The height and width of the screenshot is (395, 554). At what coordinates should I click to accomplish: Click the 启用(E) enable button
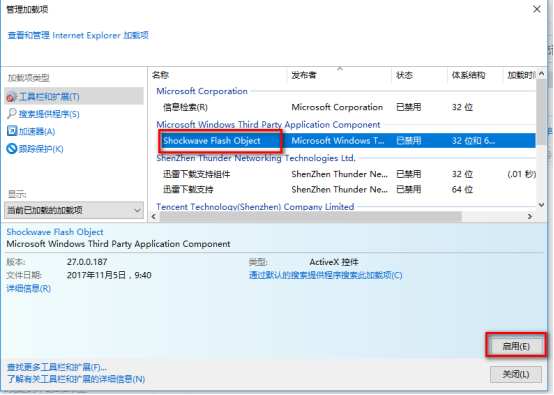[x=516, y=346]
